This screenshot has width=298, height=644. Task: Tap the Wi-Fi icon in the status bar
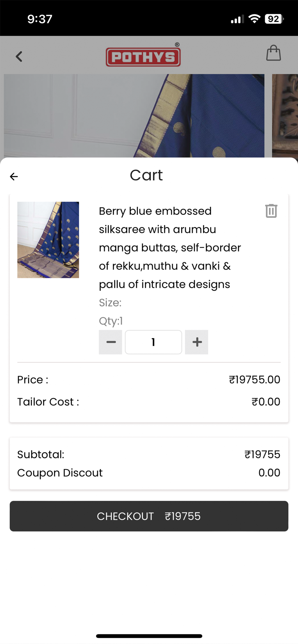254,19
